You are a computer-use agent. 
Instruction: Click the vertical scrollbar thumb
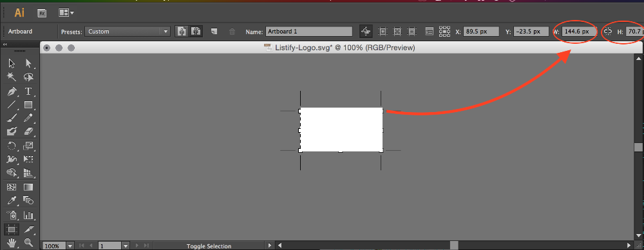(638, 147)
